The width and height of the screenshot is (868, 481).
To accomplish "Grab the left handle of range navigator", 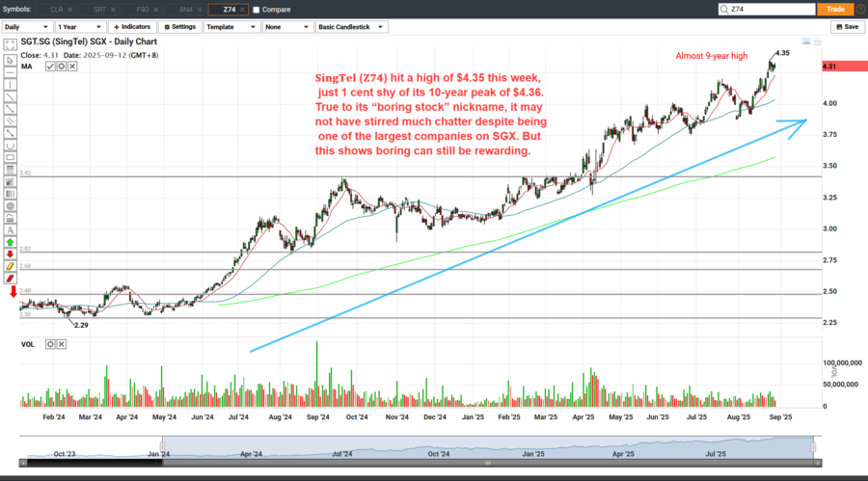I will pos(162,446).
